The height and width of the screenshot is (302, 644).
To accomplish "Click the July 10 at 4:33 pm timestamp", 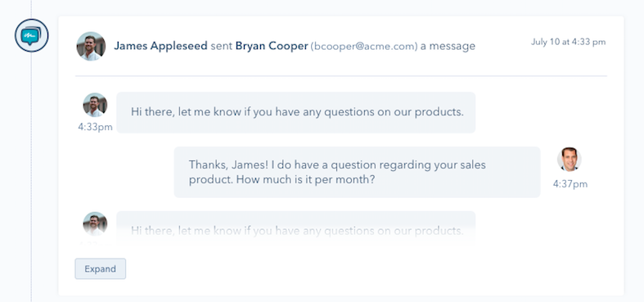I will pos(569,42).
